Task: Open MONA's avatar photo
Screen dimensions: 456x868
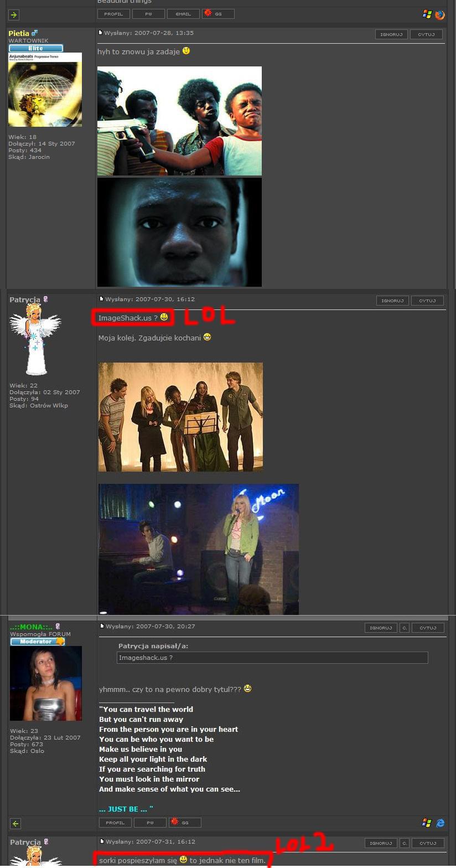Action: tap(46, 683)
